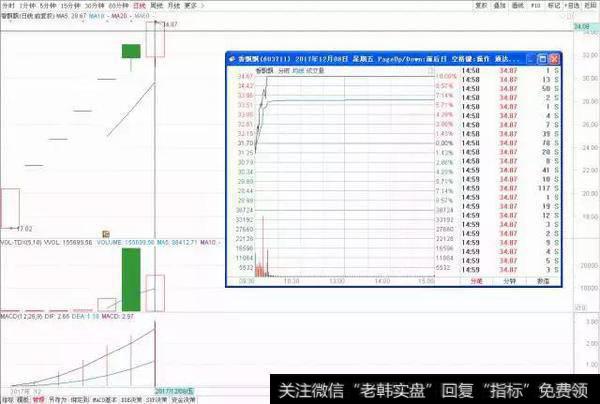Click the 17.02 low price label
The width and height of the screenshot is (600, 404).
pyautogui.click(x=24, y=229)
